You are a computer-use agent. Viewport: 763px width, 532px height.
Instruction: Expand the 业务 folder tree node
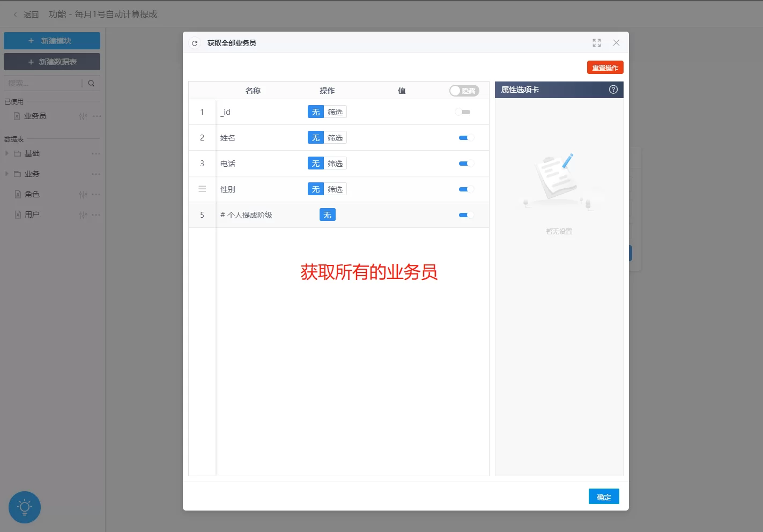7,174
